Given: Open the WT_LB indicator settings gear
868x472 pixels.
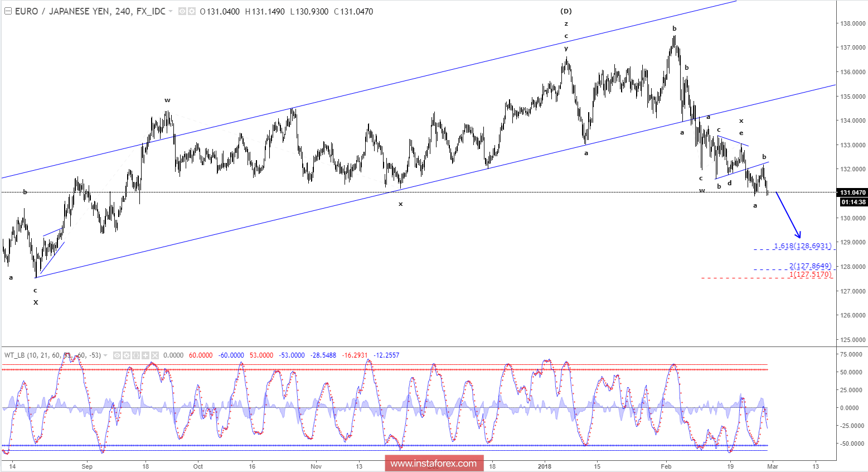Looking at the screenshot, I should (127, 355).
